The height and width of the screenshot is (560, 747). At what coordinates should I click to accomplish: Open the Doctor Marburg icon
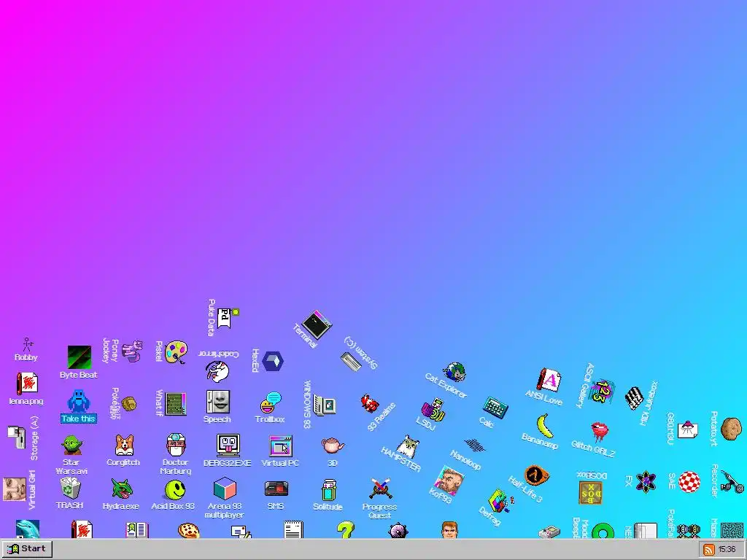click(x=176, y=445)
